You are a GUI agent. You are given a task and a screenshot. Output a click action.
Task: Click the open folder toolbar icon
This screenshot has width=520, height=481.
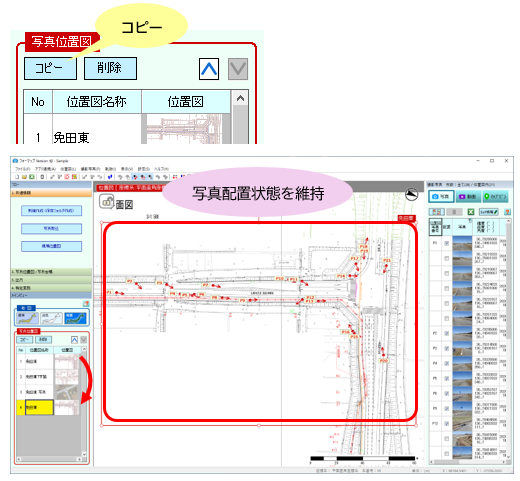(x=24, y=177)
